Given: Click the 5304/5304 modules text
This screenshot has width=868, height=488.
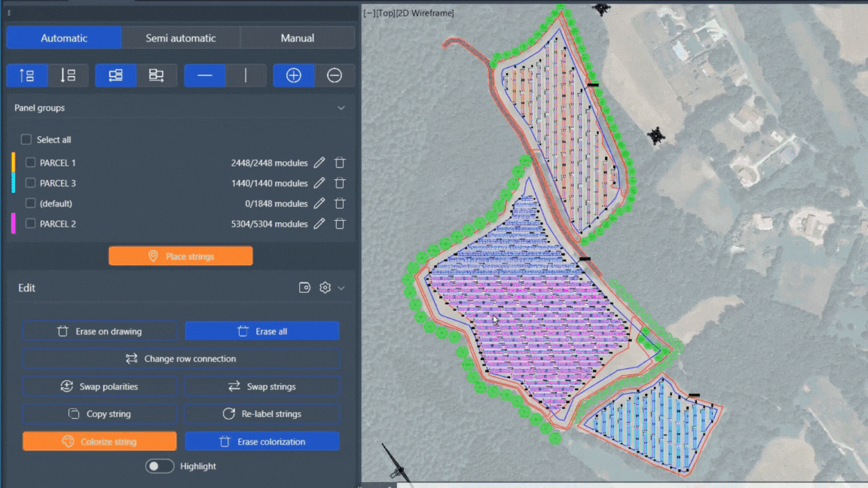Looking at the screenshot, I should 269,224.
